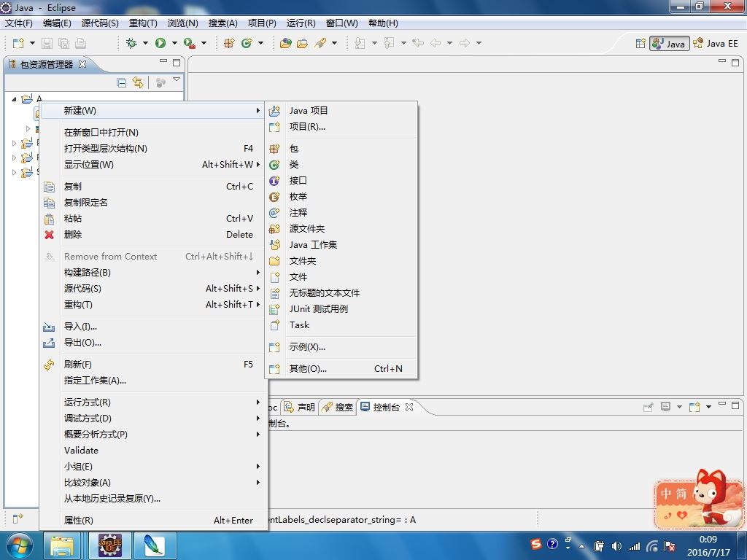Choose 接口 from the New submenu

pyautogui.click(x=341, y=181)
